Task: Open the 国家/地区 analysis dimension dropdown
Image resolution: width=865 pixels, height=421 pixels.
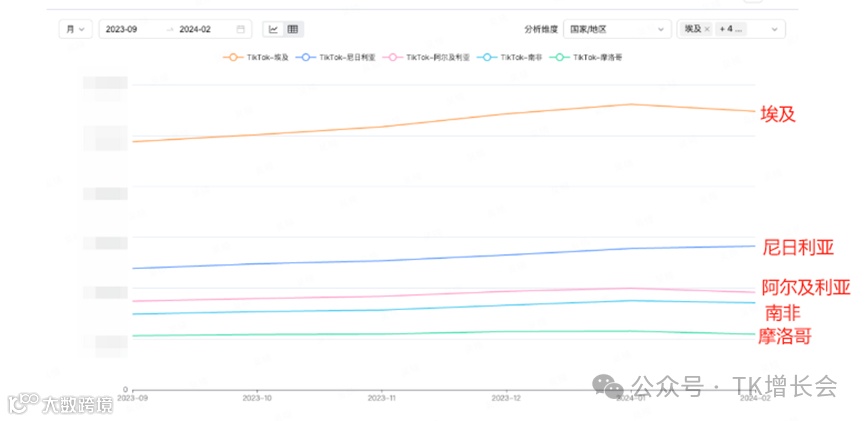Action: tap(617, 29)
